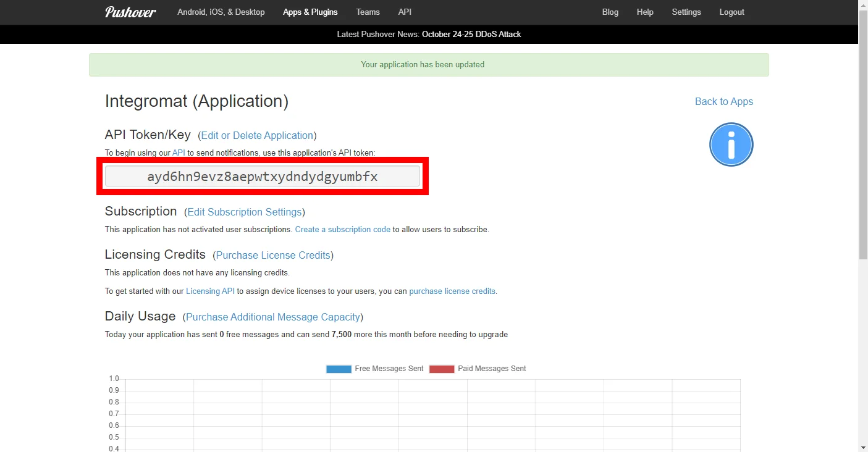Read the October 24-25 DDoS Attack news
868x452 pixels.
coord(471,34)
